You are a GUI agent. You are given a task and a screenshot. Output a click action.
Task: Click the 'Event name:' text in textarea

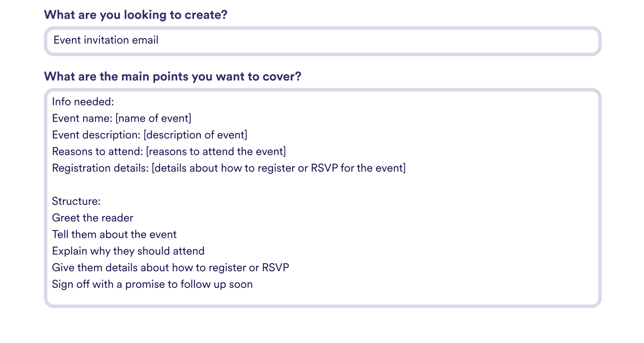pos(82,118)
